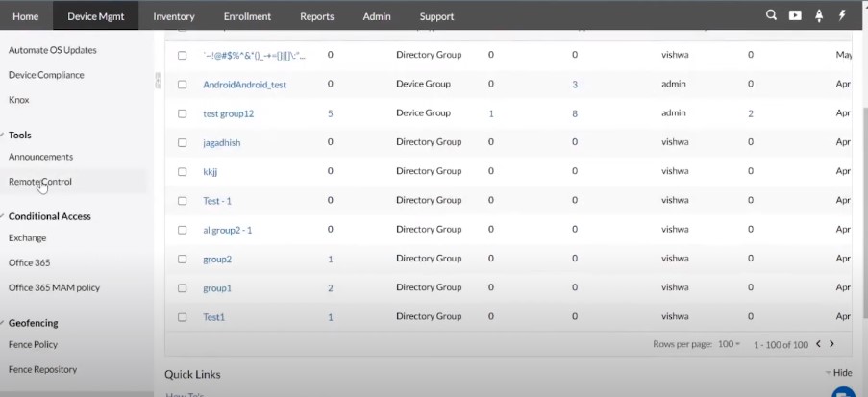Open Rows per page 100 dropdown
868x397 pixels.
729,344
